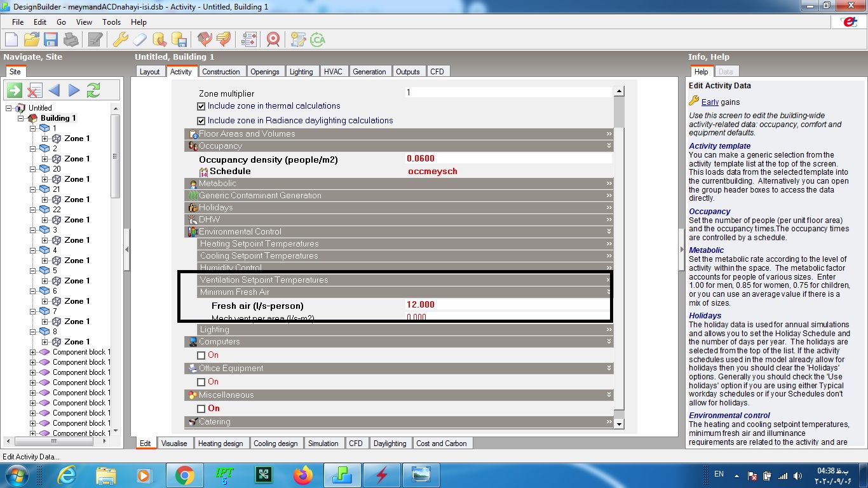The height and width of the screenshot is (488, 868).
Task: Click the New file icon in toolbar
Action: (11, 39)
